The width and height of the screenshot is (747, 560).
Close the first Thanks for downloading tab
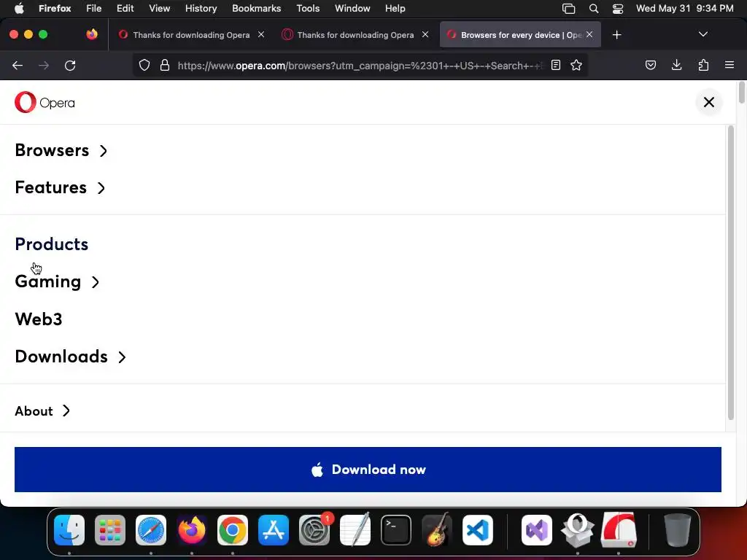click(261, 34)
